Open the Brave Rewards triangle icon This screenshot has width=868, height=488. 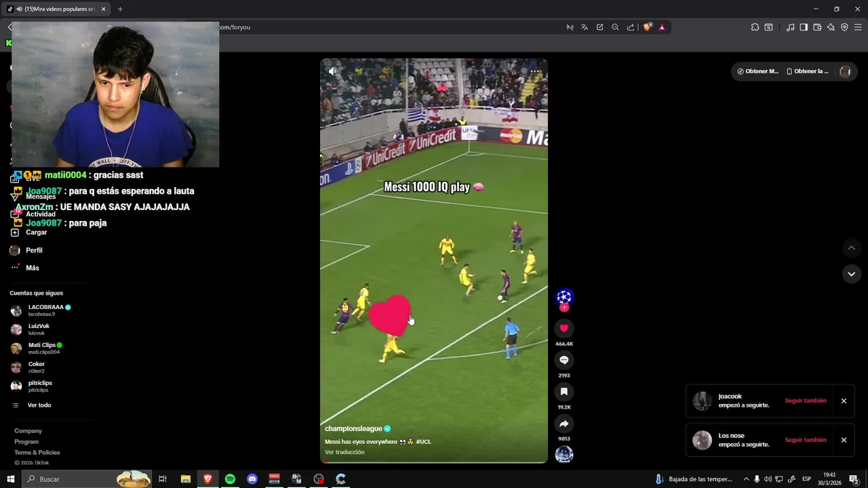[662, 27]
